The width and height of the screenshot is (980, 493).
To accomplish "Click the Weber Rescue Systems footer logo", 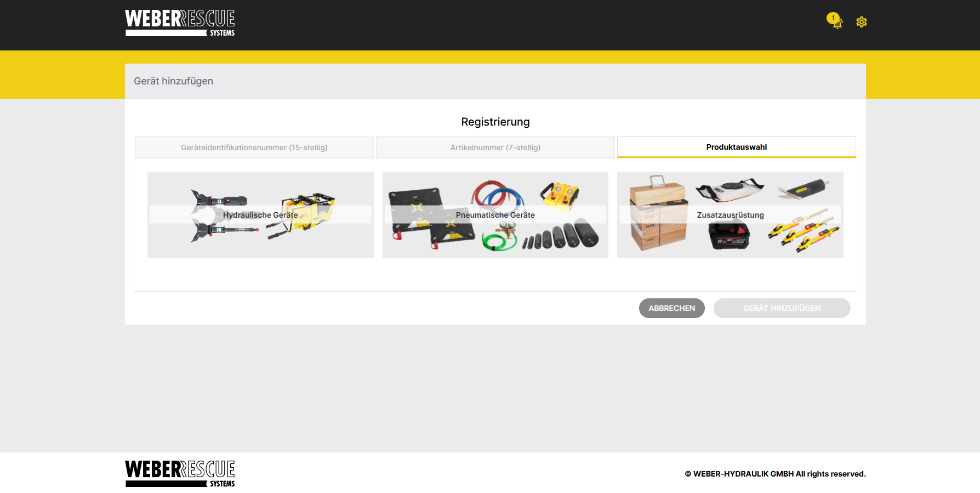I will 180,474.
